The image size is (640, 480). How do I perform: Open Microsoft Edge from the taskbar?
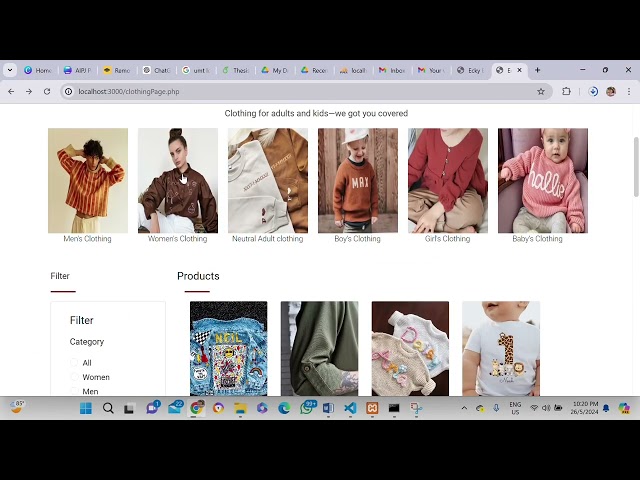(x=284, y=408)
